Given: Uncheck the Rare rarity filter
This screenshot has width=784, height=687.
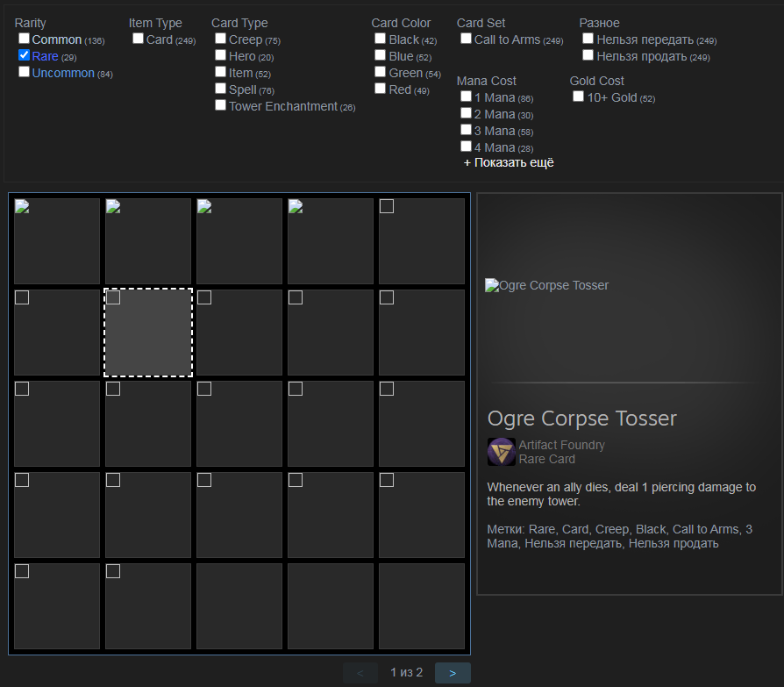Looking at the screenshot, I should pyautogui.click(x=24, y=55).
